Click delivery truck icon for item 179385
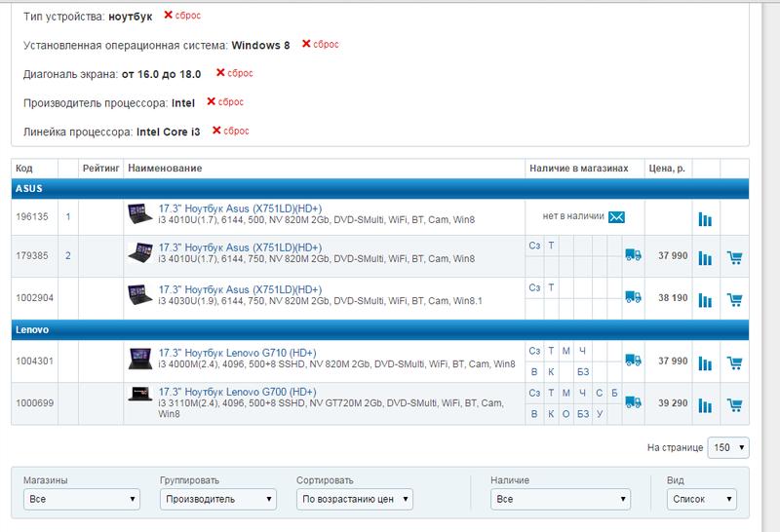Screen dimensions: 780x532 633,254
